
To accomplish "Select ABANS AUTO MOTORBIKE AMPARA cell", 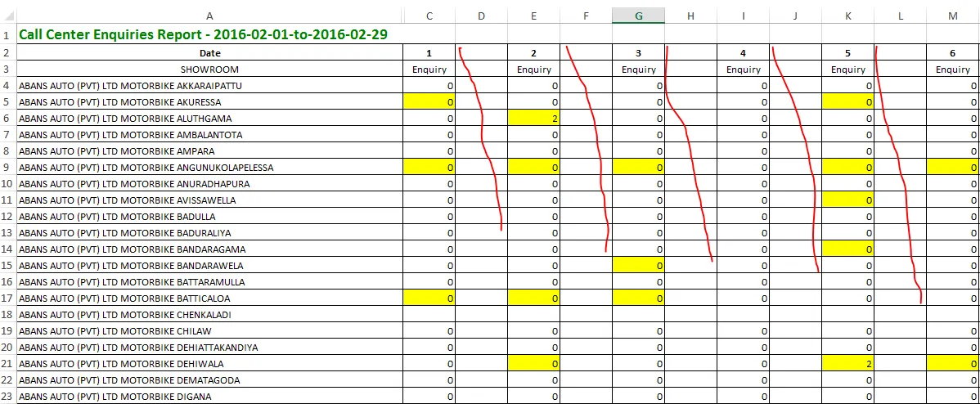I will (209, 151).
